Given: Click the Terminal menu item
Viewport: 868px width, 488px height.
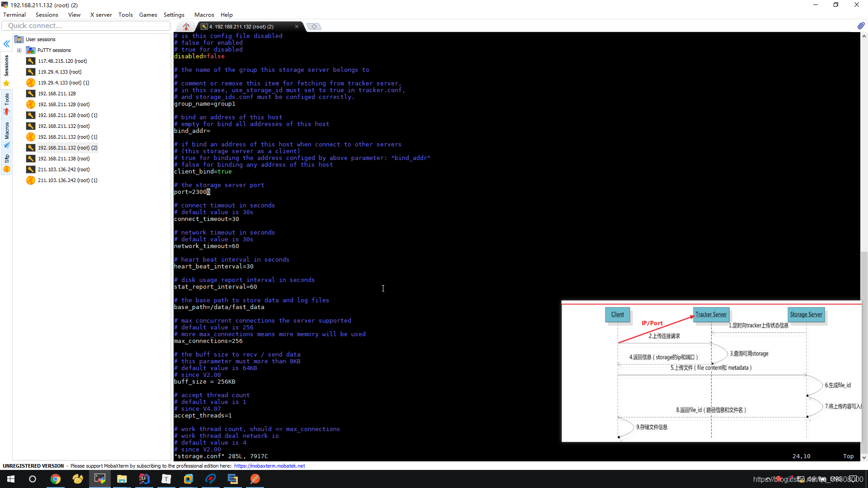Looking at the screenshot, I should 14,14.
